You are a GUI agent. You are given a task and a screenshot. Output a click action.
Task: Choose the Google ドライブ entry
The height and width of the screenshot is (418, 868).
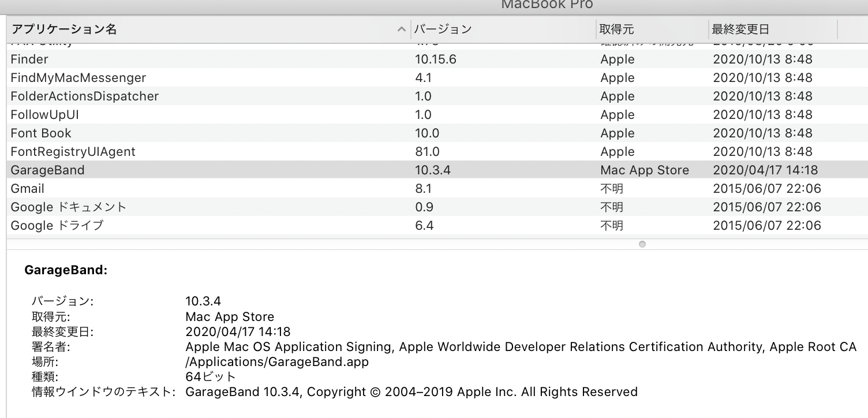pos(57,226)
